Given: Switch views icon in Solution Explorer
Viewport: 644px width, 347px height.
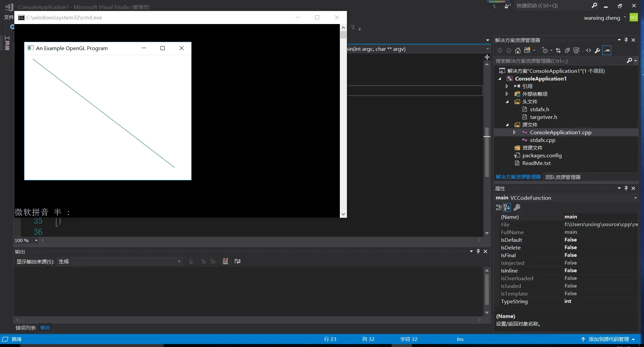Looking at the screenshot, I should pyautogui.click(x=527, y=50).
